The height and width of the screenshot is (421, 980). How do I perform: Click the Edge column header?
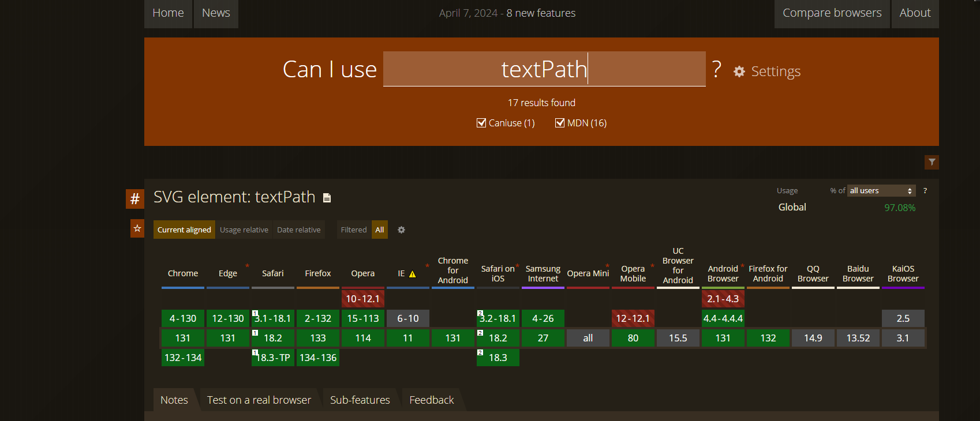click(x=228, y=273)
